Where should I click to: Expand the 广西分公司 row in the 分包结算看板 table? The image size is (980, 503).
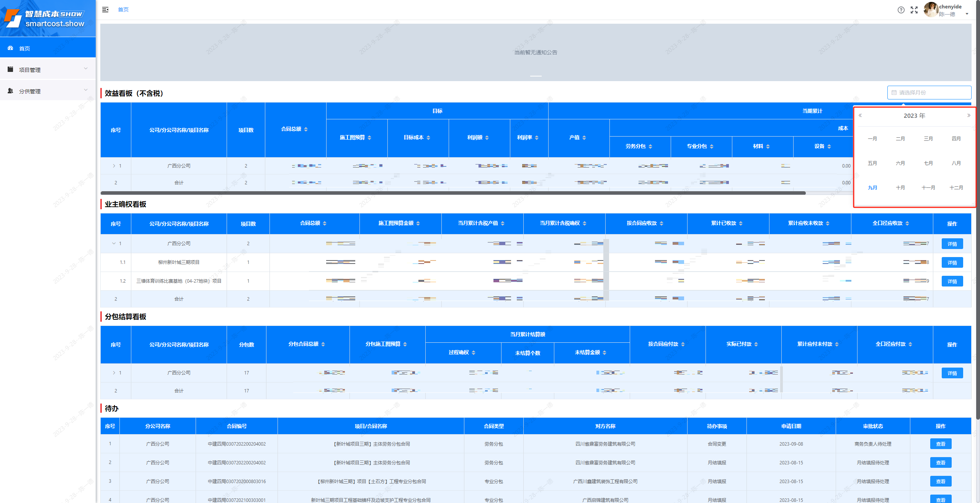click(114, 373)
